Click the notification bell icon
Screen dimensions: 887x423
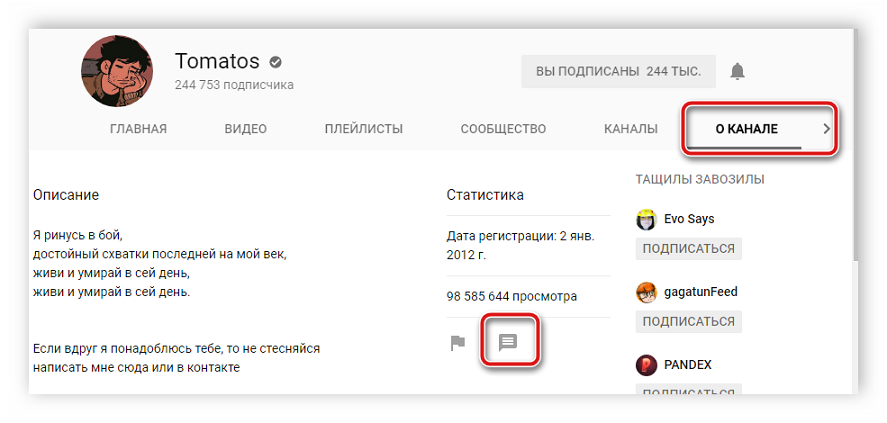pyautogui.click(x=737, y=71)
